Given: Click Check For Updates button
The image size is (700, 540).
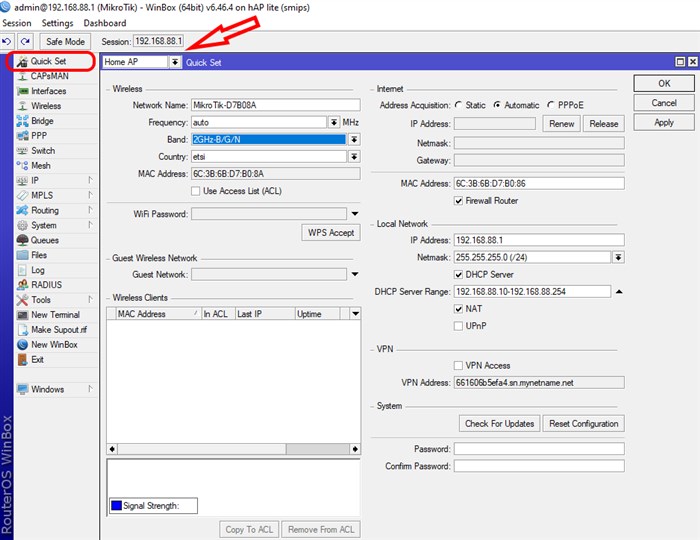Looking at the screenshot, I should (500, 424).
